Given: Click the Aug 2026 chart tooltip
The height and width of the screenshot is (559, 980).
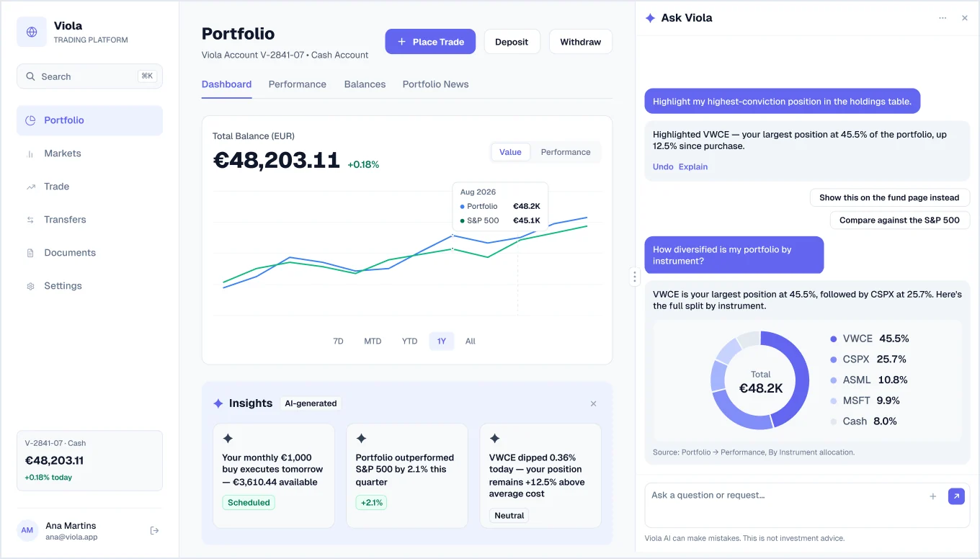Looking at the screenshot, I should click(x=500, y=206).
